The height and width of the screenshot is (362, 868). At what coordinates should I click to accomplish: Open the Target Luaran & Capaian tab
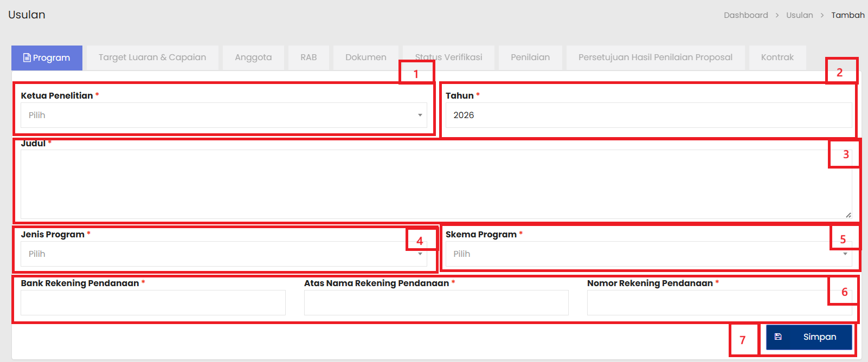click(x=152, y=57)
